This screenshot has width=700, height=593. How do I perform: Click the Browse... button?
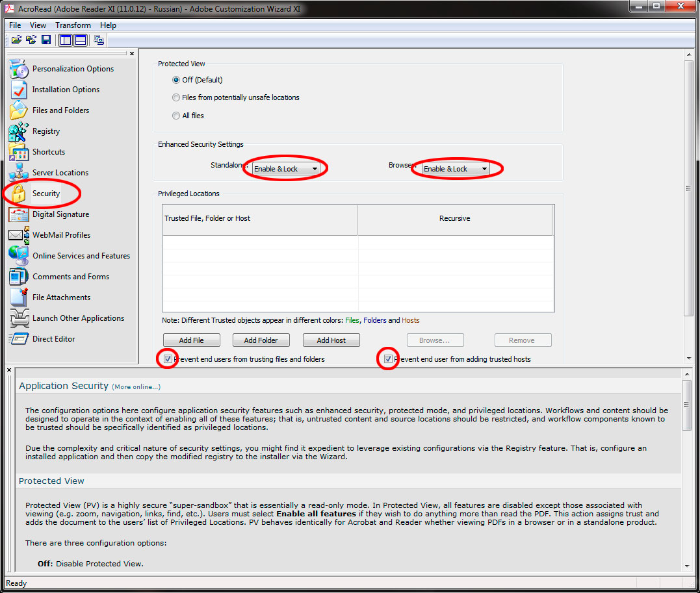435,340
